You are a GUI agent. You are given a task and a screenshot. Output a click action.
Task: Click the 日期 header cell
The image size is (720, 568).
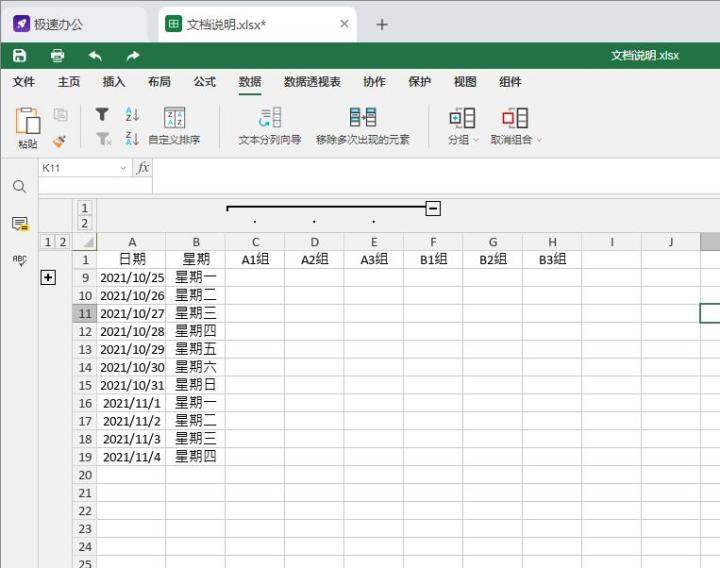click(131, 260)
